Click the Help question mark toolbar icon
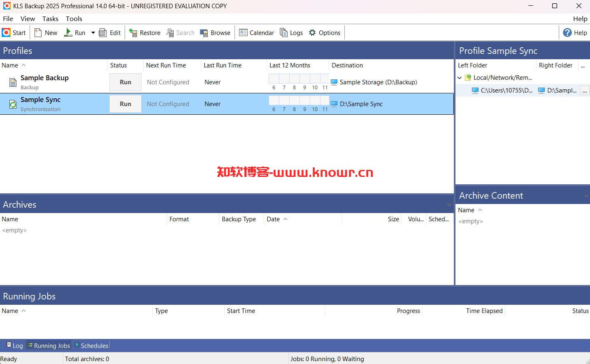Image resolution: width=590 pixels, height=364 pixels. 567,32
